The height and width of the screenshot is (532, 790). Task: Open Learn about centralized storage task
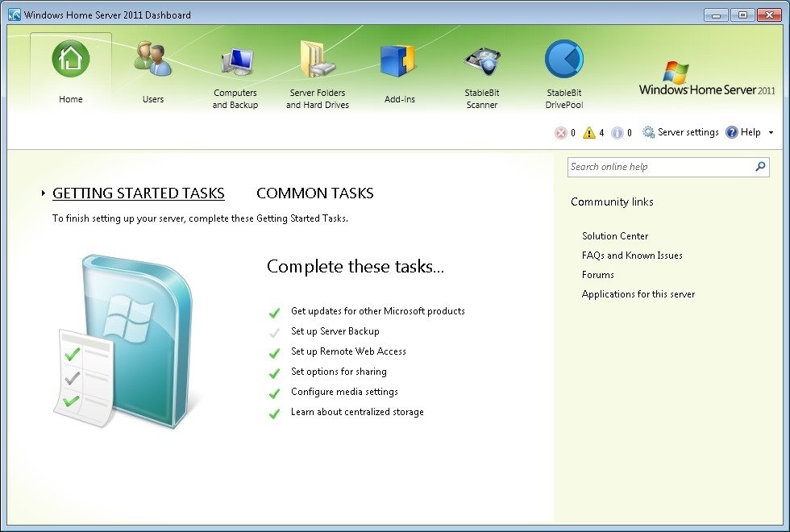tap(357, 412)
